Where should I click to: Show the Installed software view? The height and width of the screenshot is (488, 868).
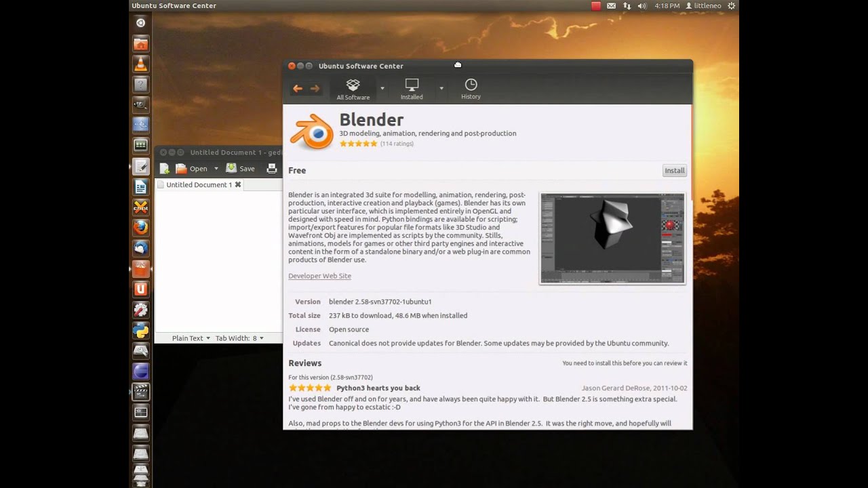412,89
